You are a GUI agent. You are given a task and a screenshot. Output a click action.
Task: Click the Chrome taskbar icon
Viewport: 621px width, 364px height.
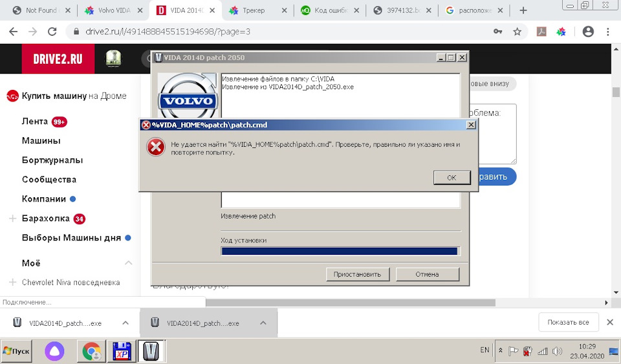[91, 351]
